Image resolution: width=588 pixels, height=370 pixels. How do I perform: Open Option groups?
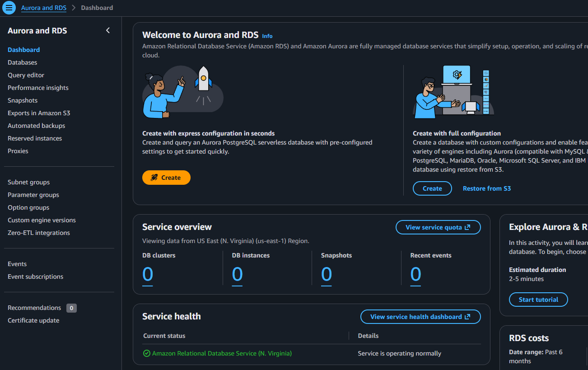[x=28, y=207]
